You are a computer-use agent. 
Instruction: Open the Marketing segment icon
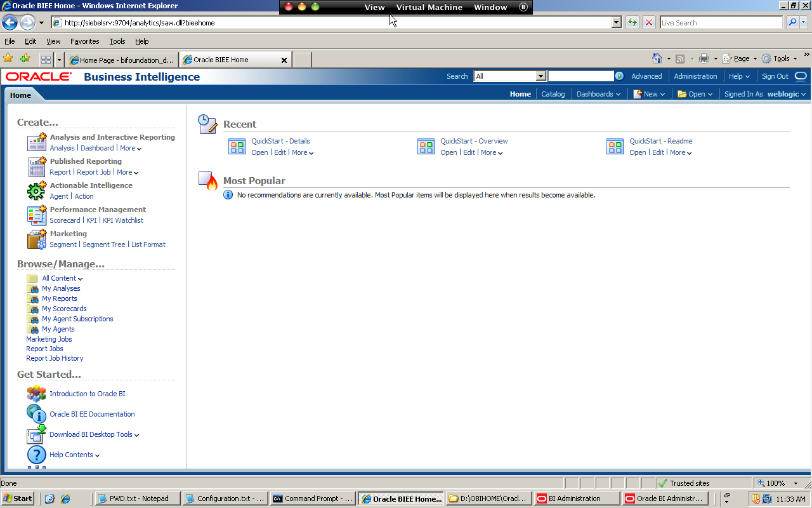click(x=37, y=239)
